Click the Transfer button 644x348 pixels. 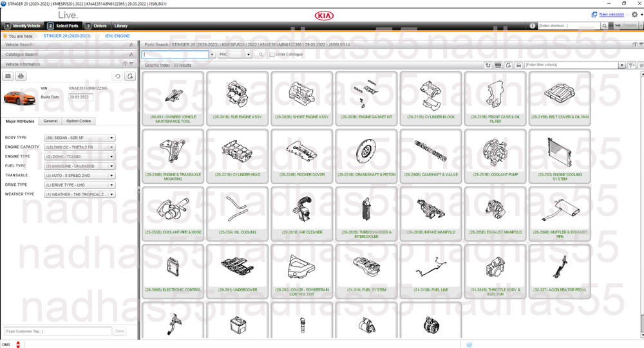tap(626, 26)
